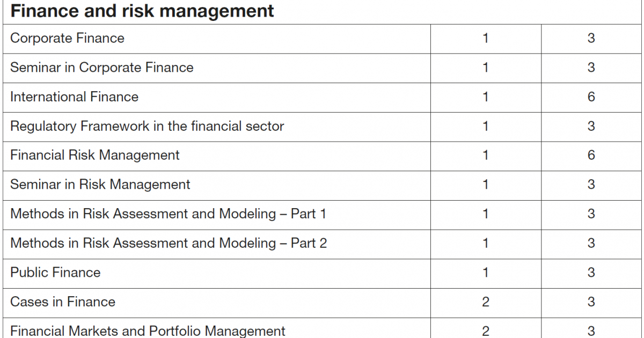
Task: Click the year value 2 for Cases in Finance
Action: coord(486,302)
